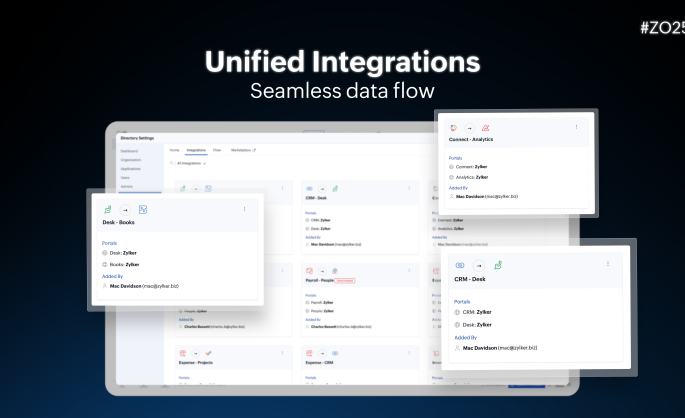Viewport: 685px width, 418px height.
Task: Click arrow circle on Payroll - People card
Action: click(322, 271)
